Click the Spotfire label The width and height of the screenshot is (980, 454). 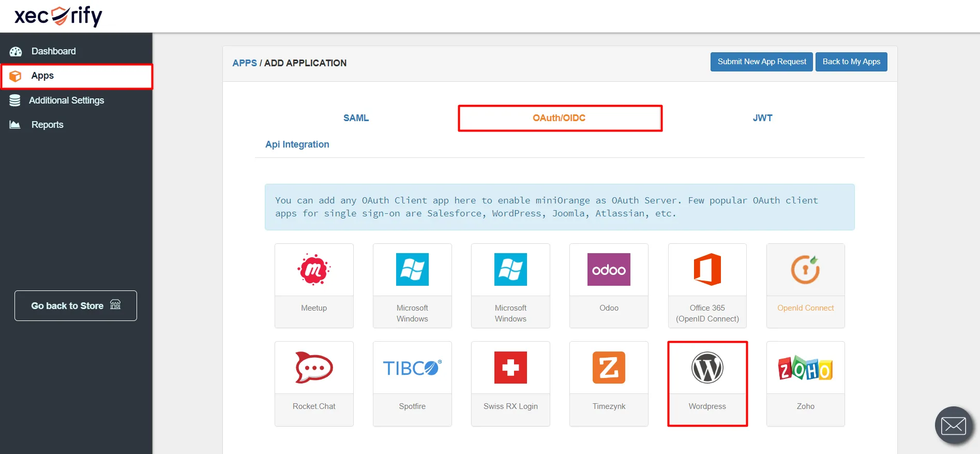(412, 406)
